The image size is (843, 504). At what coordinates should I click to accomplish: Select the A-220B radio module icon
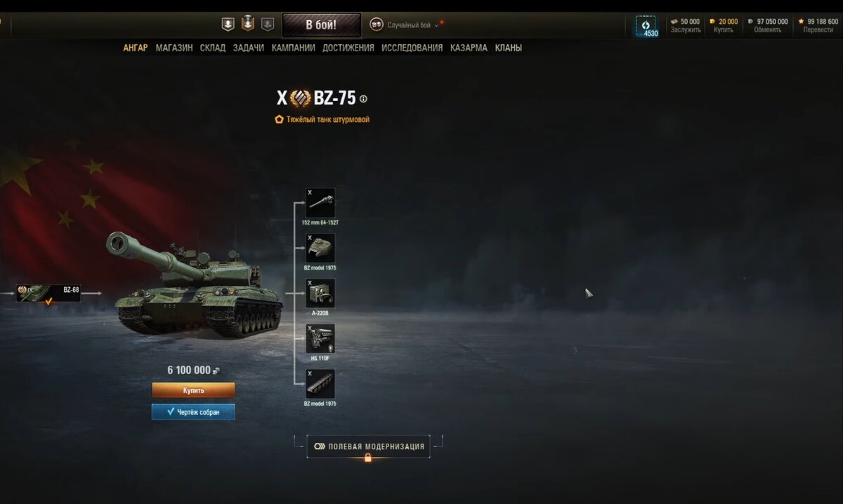[x=320, y=293]
